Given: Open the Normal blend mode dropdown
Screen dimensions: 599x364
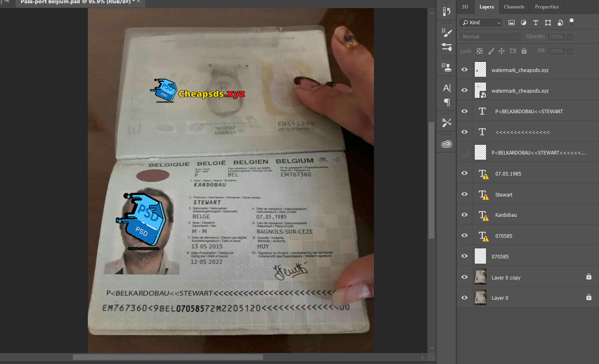Looking at the screenshot, I should 491,37.
